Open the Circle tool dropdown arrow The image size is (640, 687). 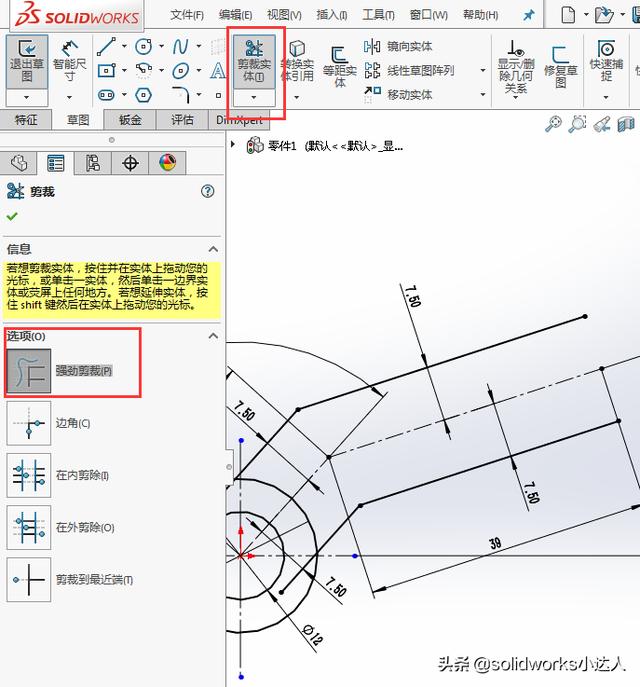pyautogui.click(x=161, y=46)
